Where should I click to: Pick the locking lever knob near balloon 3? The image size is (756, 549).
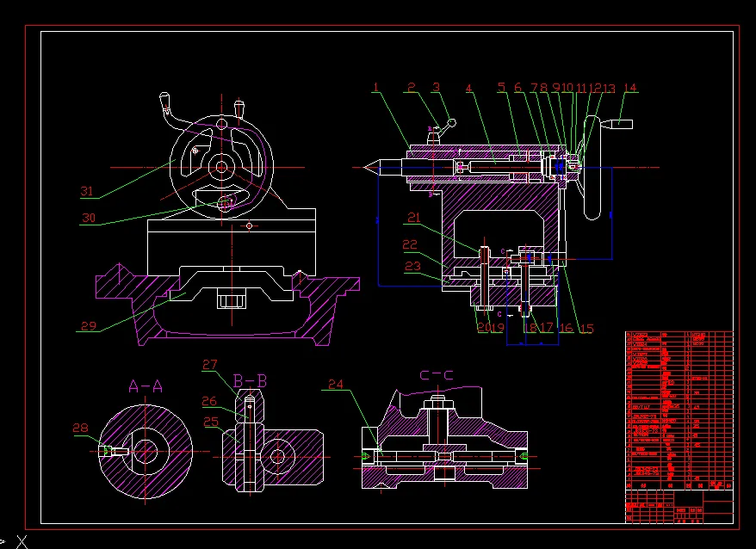[452, 123]
